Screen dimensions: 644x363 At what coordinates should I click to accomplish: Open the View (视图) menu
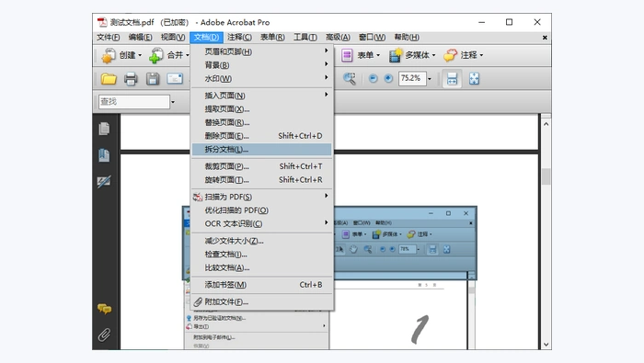point(173,38)
